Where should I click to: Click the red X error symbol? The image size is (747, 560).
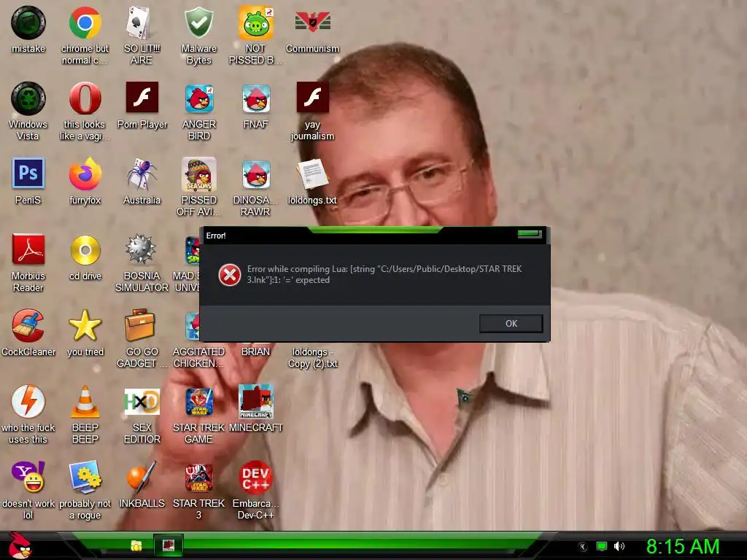pos(230,275)
